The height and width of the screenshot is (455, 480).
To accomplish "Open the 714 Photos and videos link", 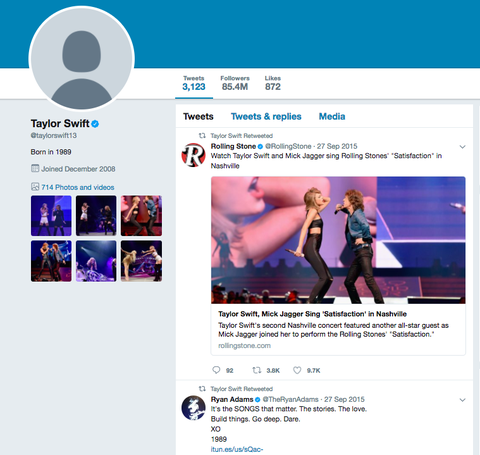I will point(78,187).
